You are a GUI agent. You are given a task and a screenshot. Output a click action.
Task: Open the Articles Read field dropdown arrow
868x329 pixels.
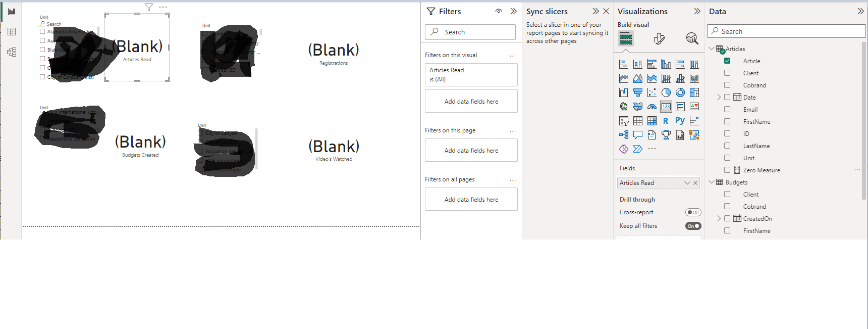(687, 183)
